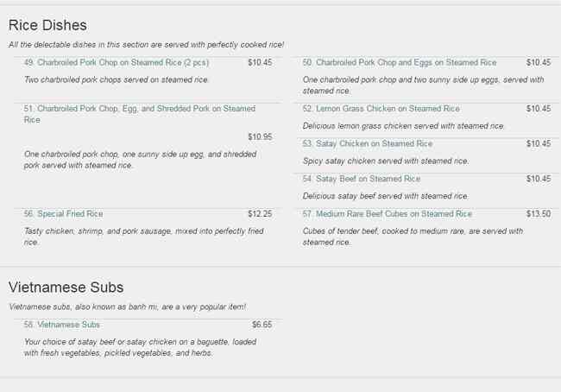Select 54. Satay Beef on Steamed Rice
The width and height of the screenshot is (561, 392).
point(361,179)
